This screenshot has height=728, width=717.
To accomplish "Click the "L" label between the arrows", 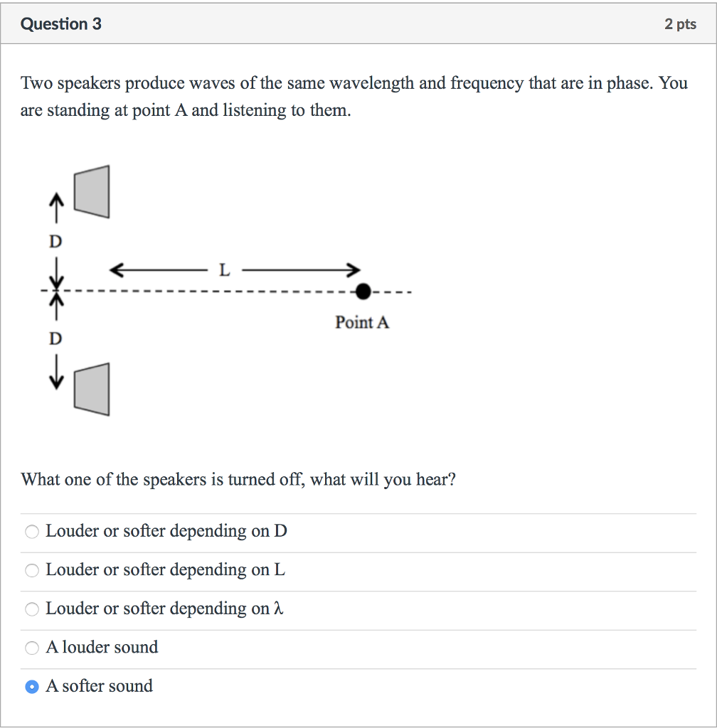I will (224, 269).
